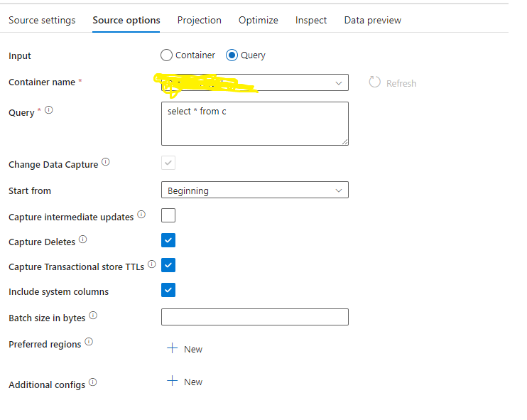This screenshot has width=527, height=420.
Task: Toggle the Change Data Capture checkbox
Action: pyautogui.click(x=168, y=163)
